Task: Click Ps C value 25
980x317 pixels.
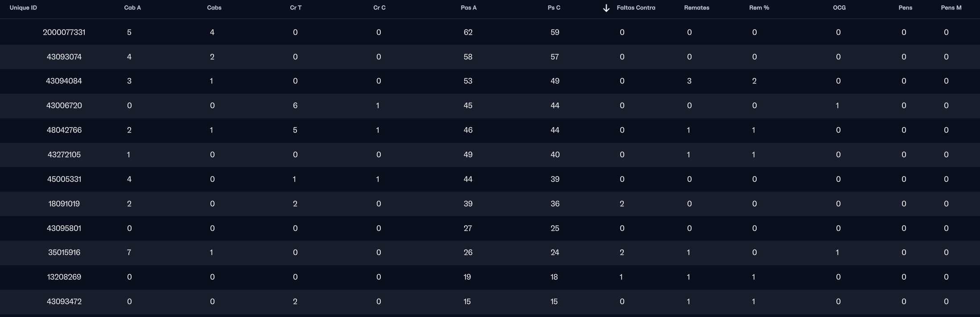Action: point(555,229)
